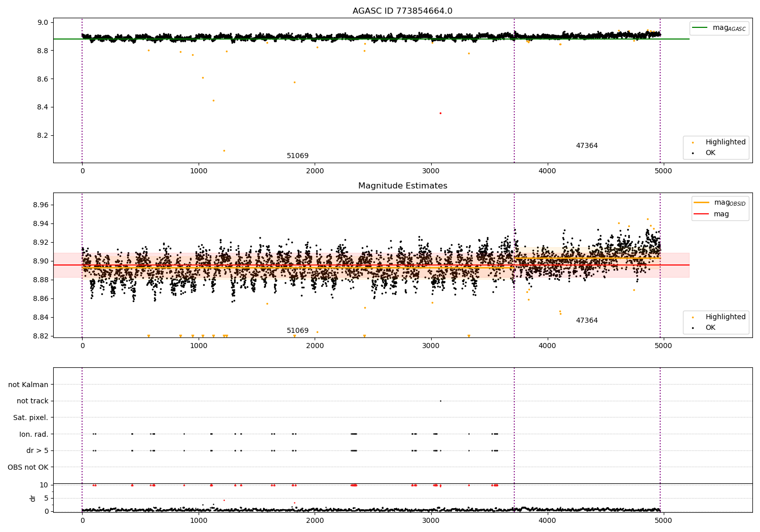Click the 'Ion. rad.' row label
The width and height of the screenshot is (760, 532).
[33, 434]
